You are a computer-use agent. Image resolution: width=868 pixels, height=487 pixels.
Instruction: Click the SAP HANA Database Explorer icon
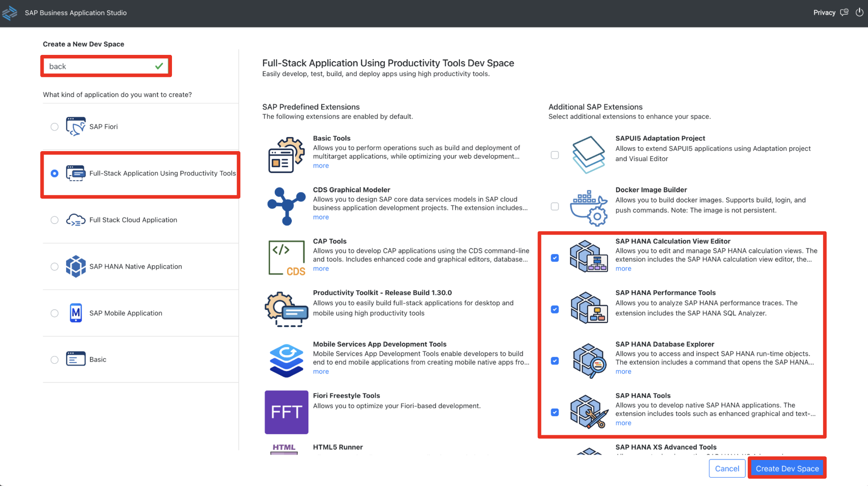(x=588, y=361)
